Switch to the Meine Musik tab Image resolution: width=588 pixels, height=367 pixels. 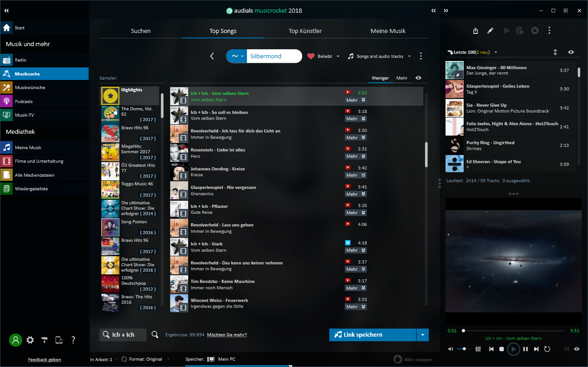tap(388, 31)
